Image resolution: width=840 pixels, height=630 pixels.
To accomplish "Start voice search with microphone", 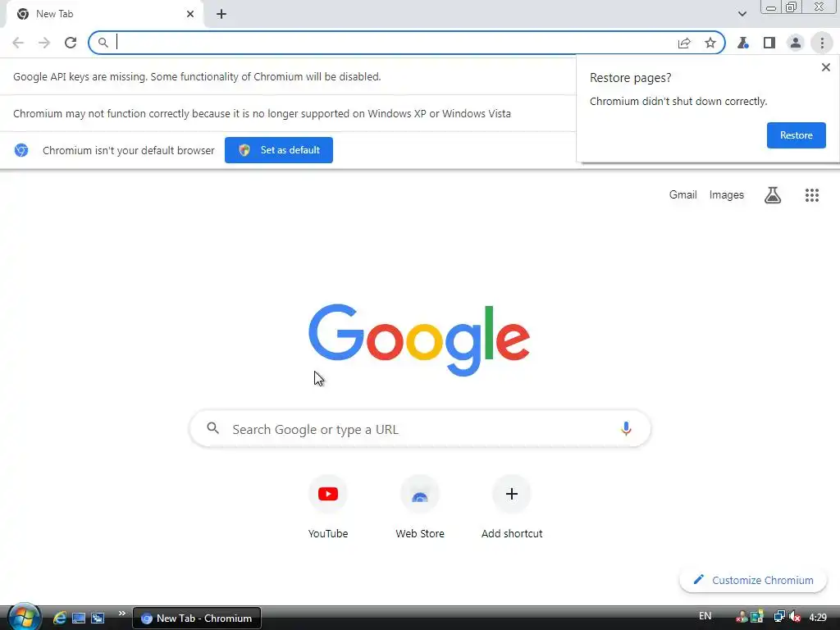I will [x=626, y=428].
